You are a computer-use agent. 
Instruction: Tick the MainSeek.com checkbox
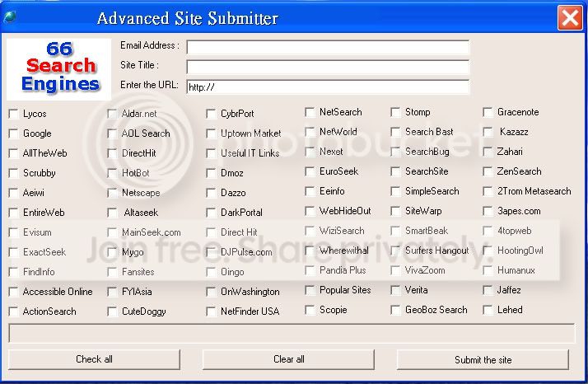[112, 232]
